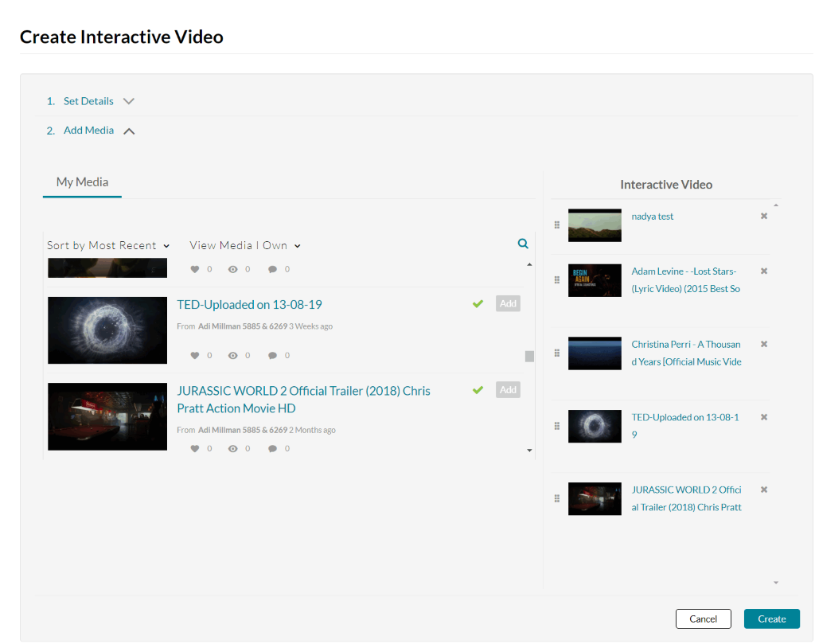Open step 2 Add Media
This screenshot has width=815, height=644.
point(88,131)
